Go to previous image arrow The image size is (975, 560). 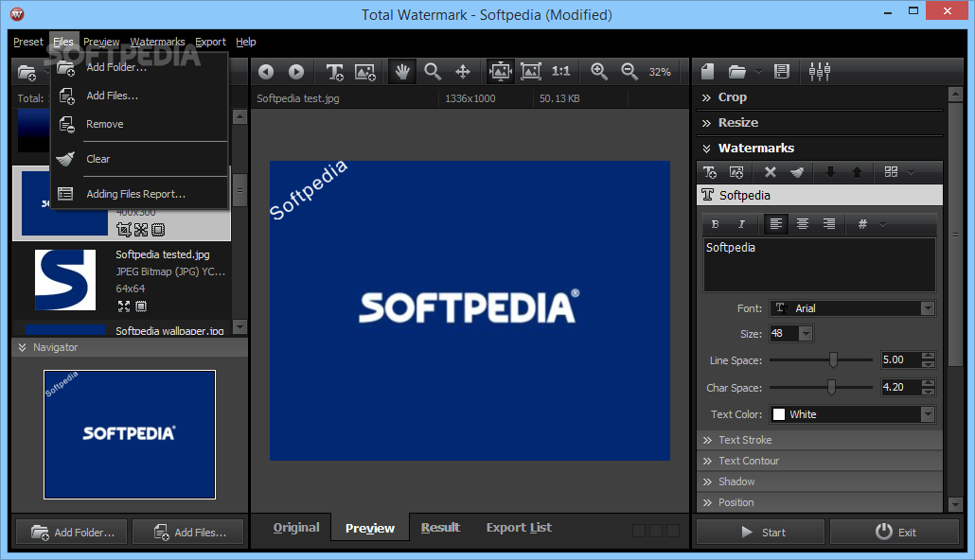coord(266,72)
